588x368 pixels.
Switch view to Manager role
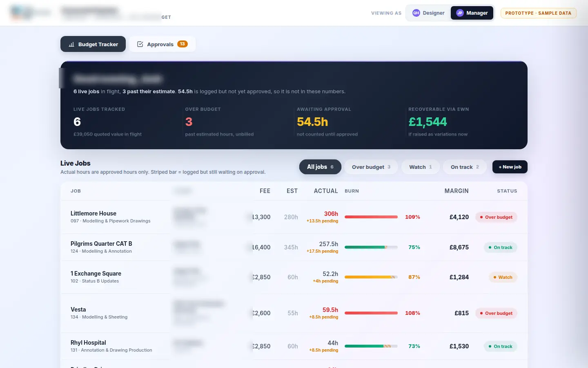[x=472, y=13]
